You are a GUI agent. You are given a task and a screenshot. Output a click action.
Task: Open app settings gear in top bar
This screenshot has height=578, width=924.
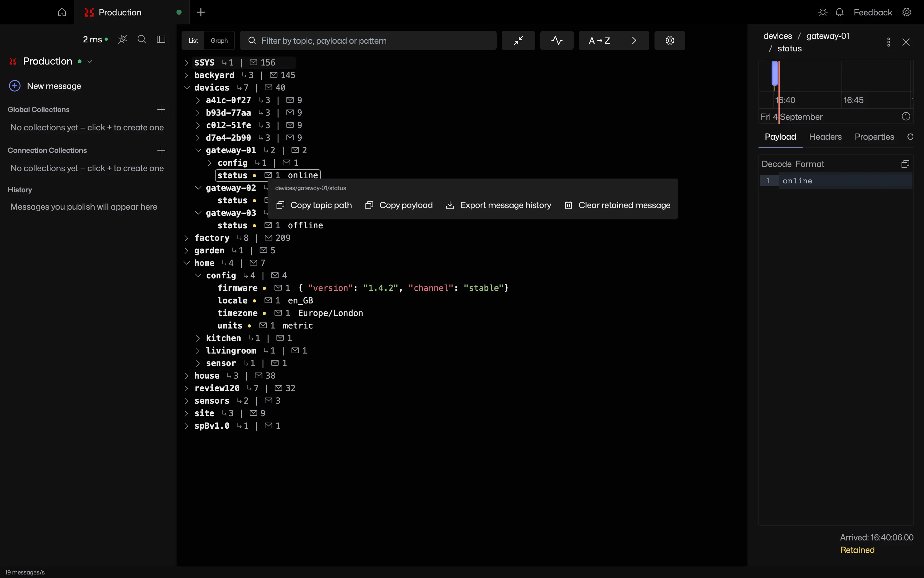907,12
